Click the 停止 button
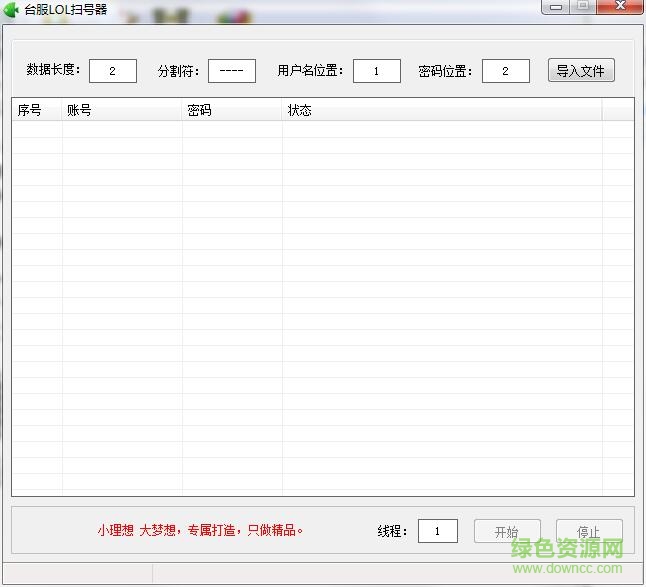Screen dimensions: 646x587 (589, 531)
